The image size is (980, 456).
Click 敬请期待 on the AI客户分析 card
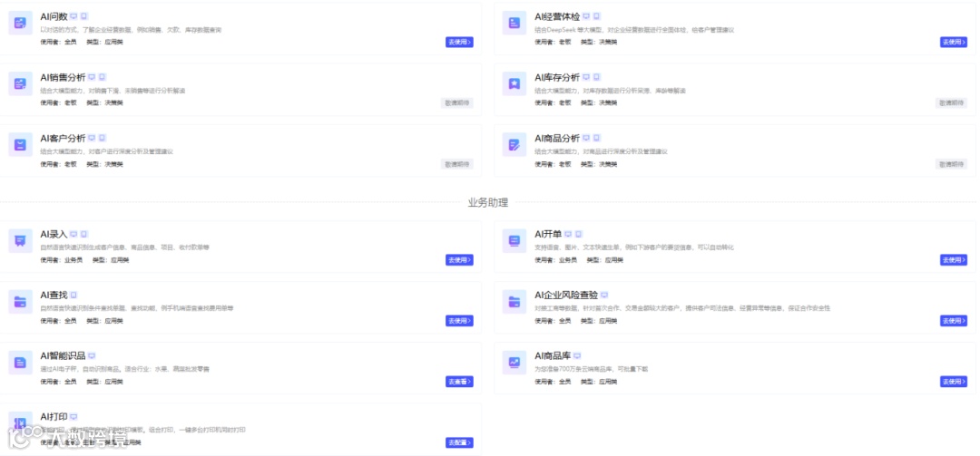[456, 164]
